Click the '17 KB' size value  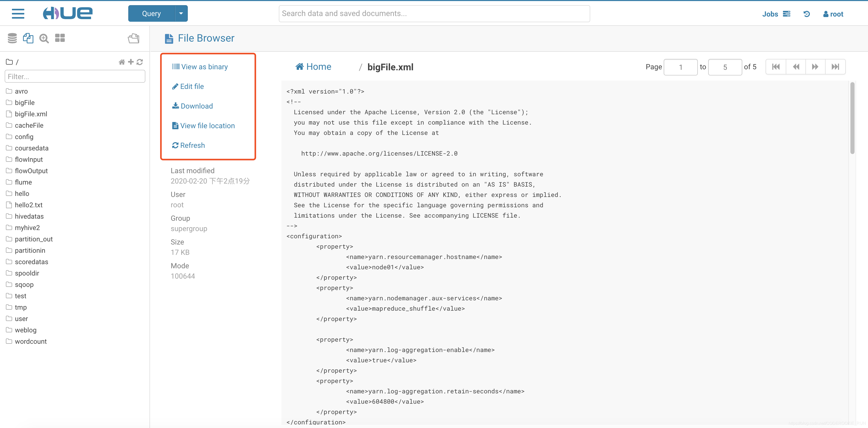180,253
